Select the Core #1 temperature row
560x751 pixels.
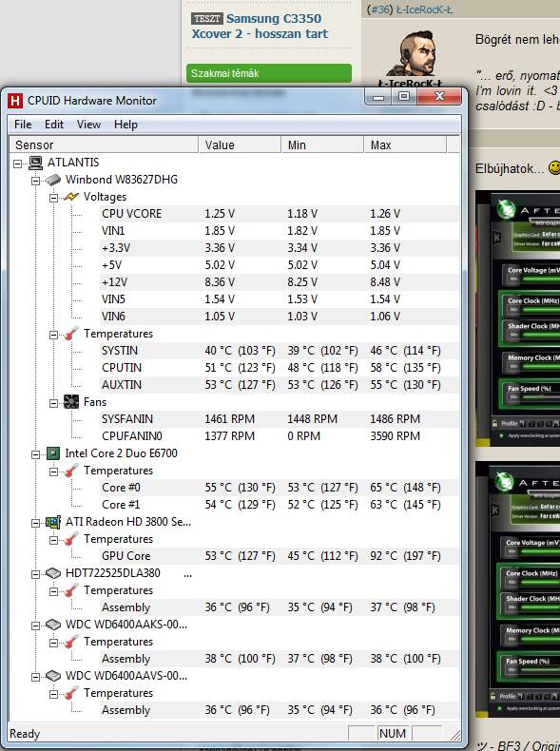coord(279,505)
